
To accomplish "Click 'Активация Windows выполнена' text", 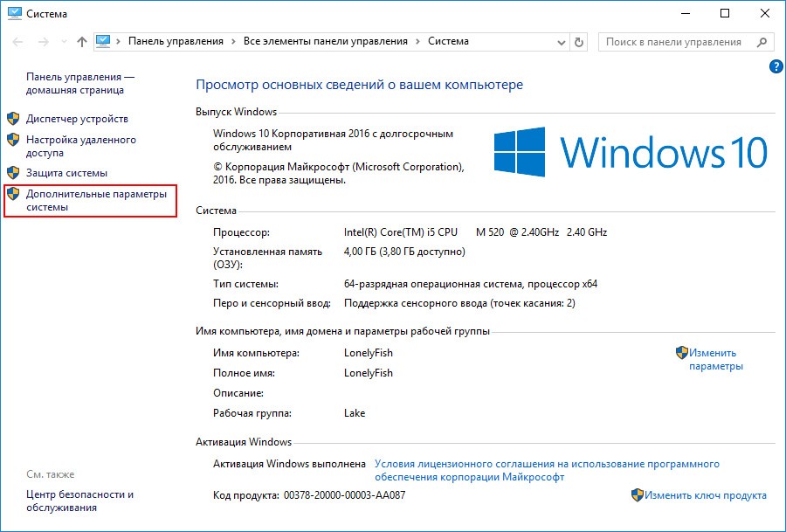I will 289,464.
